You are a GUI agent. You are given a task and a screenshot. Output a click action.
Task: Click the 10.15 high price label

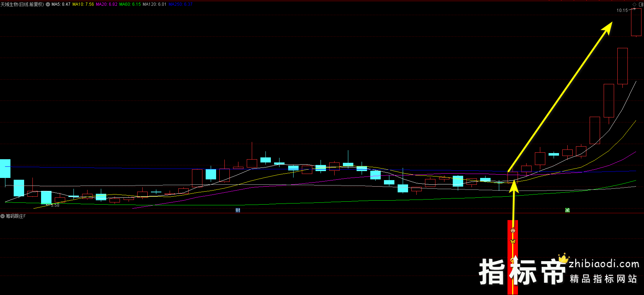tap(622, 10)
